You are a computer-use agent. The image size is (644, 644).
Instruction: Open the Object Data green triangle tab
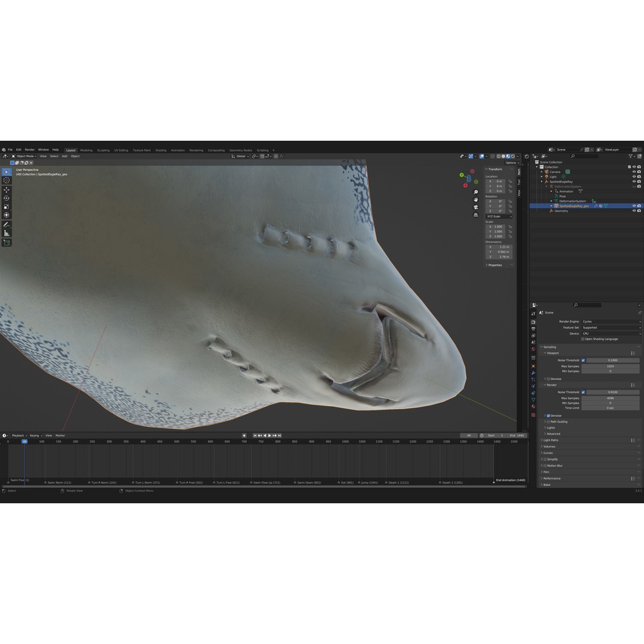pyautogui.click(x=533, y=400)
